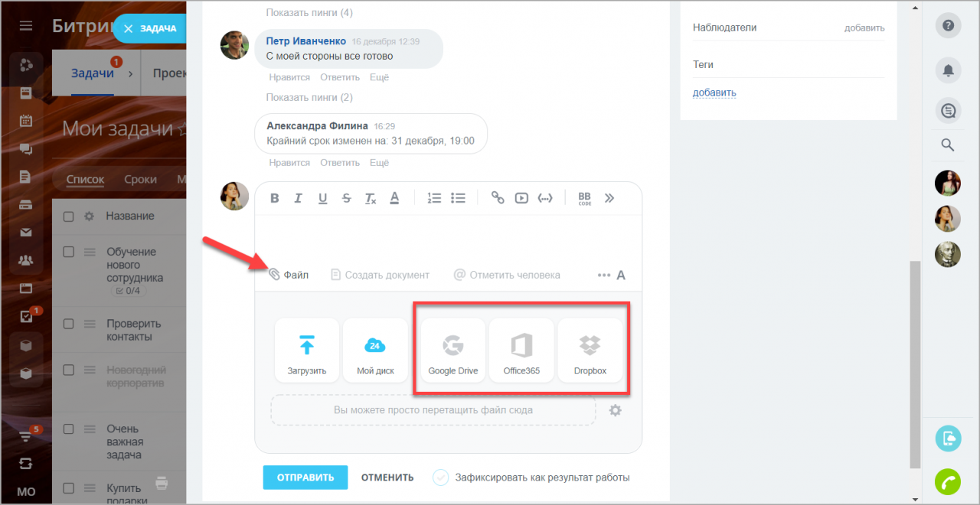The height and width of the screenshot is (505, 980).
Task: Toggle bold text formatting
Action: coord(275,198)
